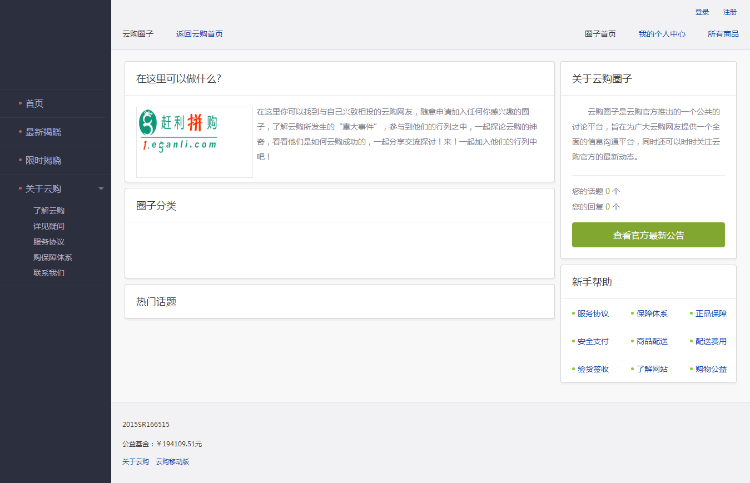Select the 圈子分类 section heading
Image resolution: width=750 pixels, height=483 pixels.
[156, 206]
